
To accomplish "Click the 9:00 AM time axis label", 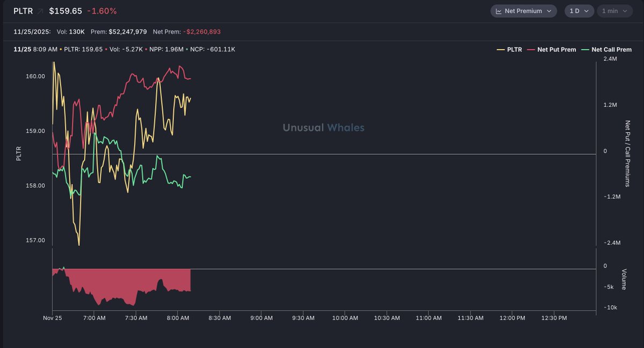I will (261, 318).
